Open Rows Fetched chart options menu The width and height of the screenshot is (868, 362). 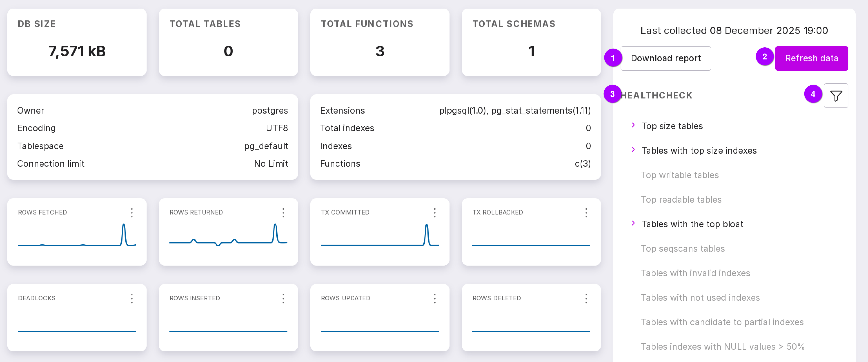point(132,213)
